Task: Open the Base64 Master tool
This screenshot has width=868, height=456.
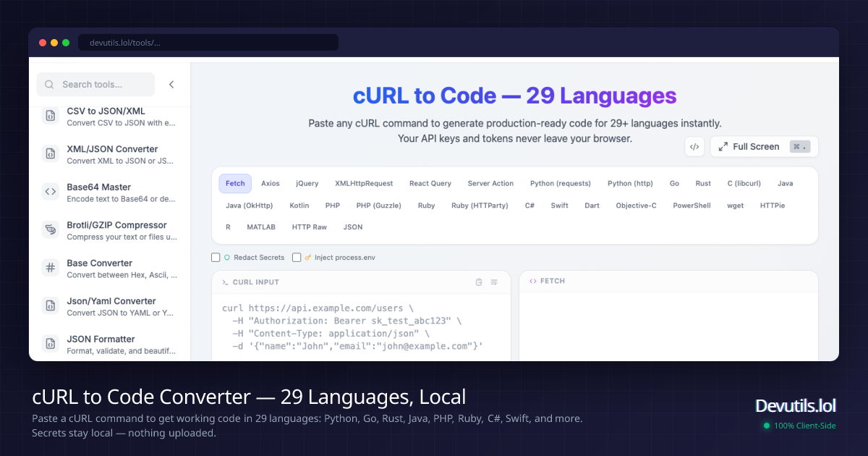Action: click(x=109, y=192)
